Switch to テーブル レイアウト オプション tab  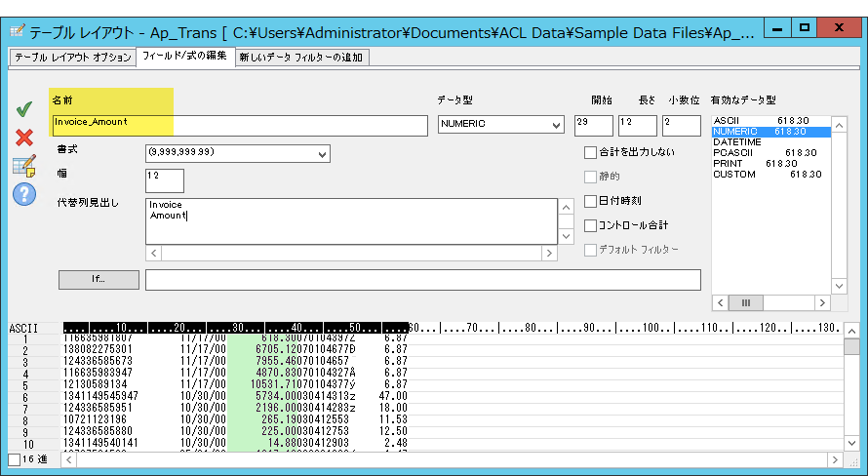pos(72,58)
